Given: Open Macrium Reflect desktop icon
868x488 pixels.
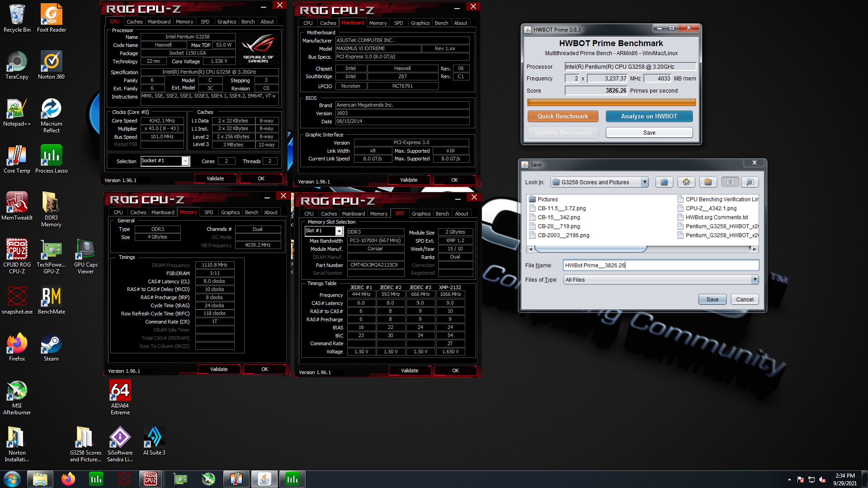Looking at the screenshot, I should coord(52,115).
